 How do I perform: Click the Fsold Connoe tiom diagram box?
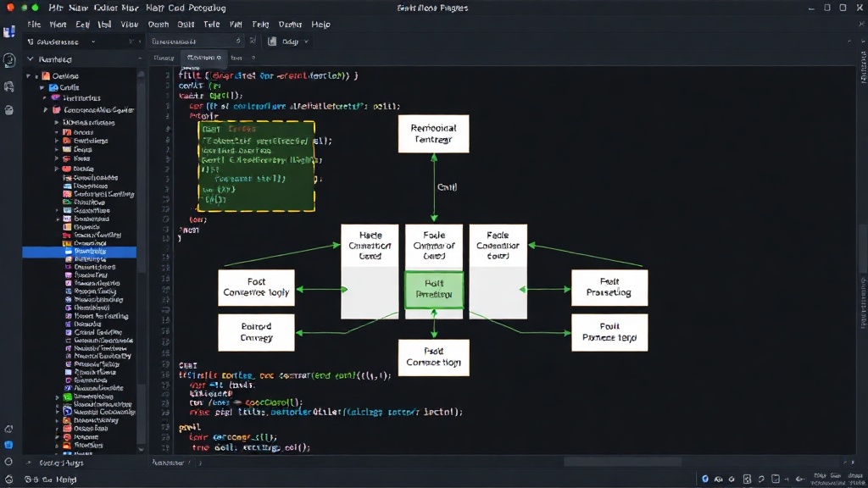click(x=433, y=358)
